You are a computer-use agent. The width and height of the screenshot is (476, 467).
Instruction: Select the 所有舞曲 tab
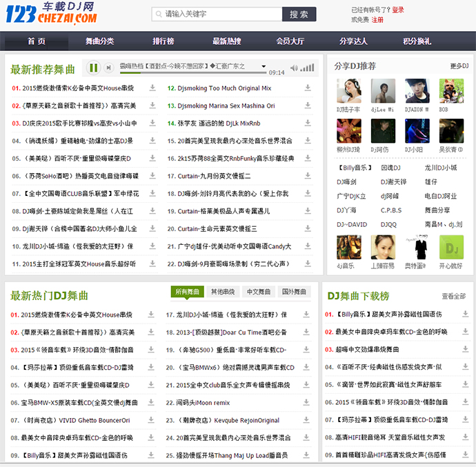coord(188,292)
